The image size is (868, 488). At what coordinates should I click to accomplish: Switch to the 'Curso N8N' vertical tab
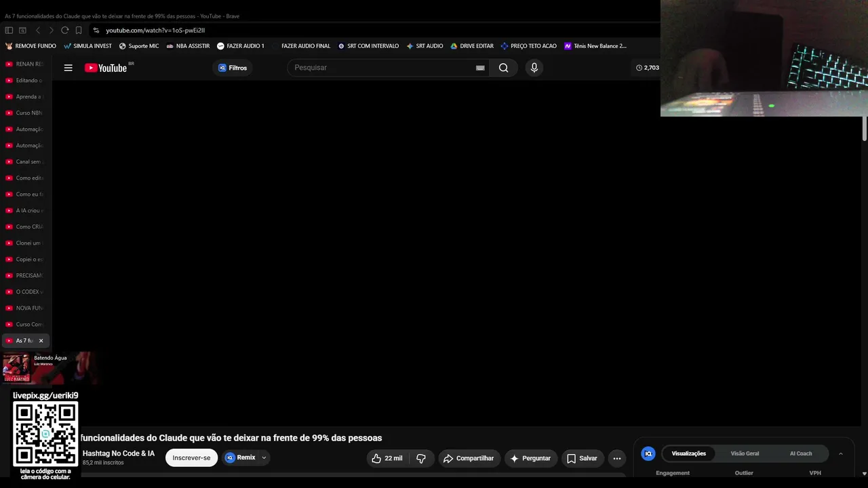24,113
